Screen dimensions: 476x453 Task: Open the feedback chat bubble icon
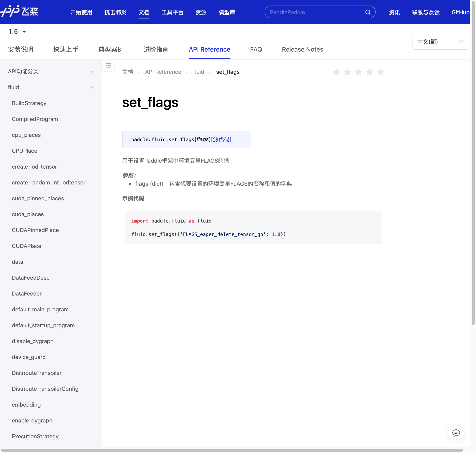pyautogui.click(x=456, y=433)
